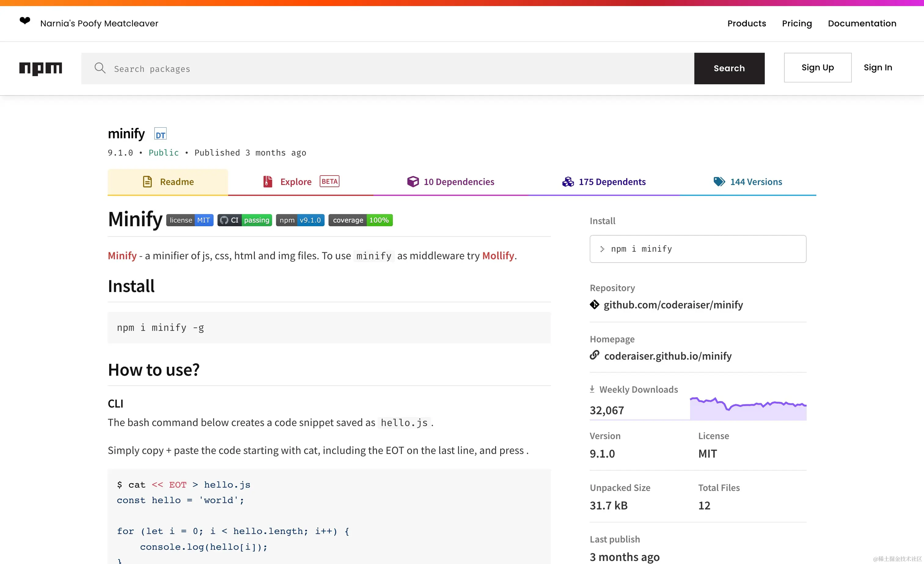Open the Readme tab
This screenshot has height=564, width=924.
pyautogui.click(x=168, y=182)
